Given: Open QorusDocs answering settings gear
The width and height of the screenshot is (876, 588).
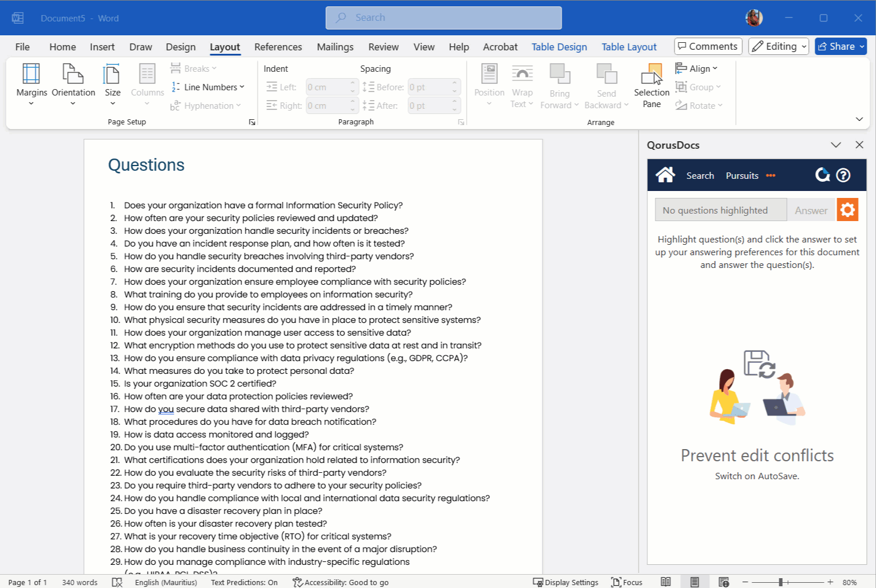Looking at the screenshot, I should 847,210.
